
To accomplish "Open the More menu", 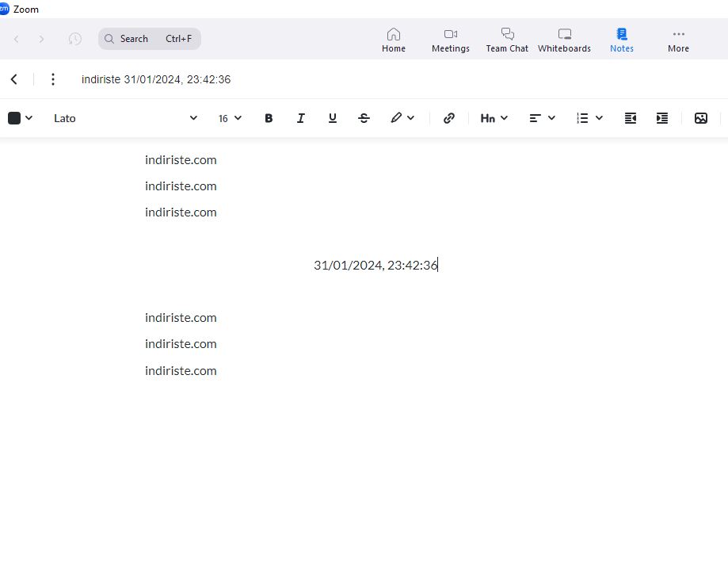I will pos(678,40).
